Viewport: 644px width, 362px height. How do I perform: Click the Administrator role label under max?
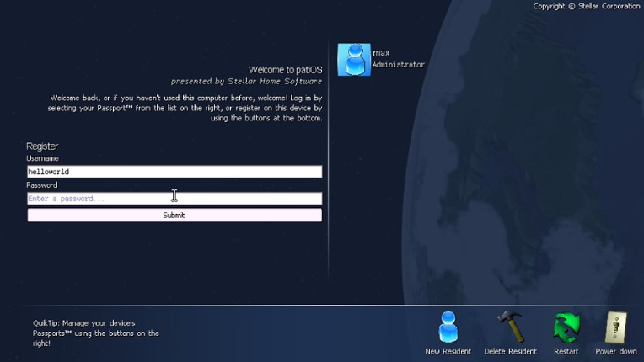click(x=398, y=65)
